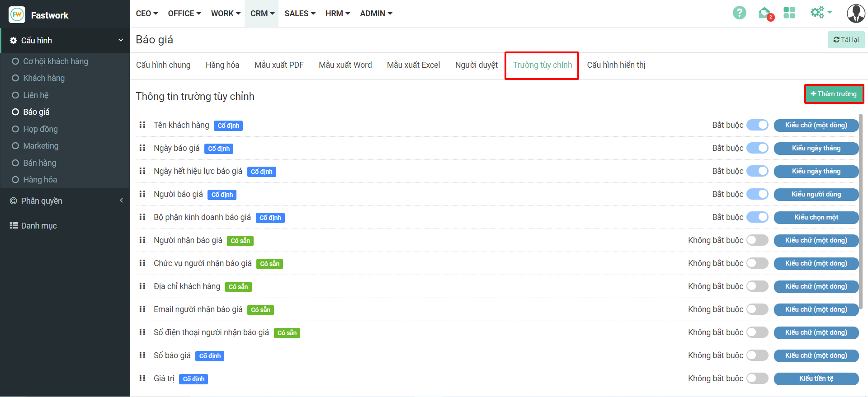Image resolution: width=868 pixels, height=397 pixels.
Task: Switch to the Mẫu xuất PDF tab
Action: [279, 65]
